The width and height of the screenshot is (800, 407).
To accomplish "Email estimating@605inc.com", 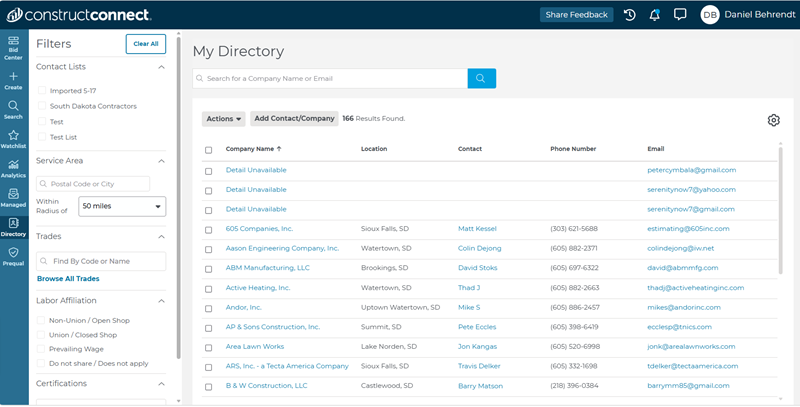I will coord(688,228).
